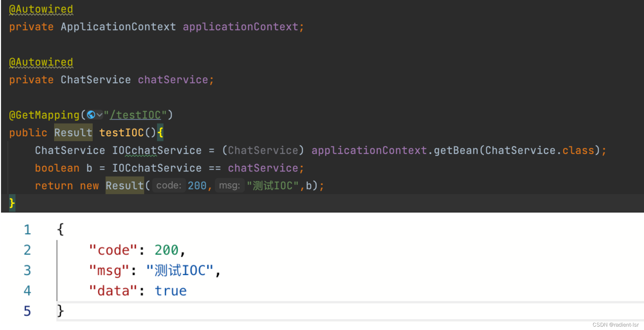Select the applicationContext field name in the declaration
644x330 pixels.
(241, 27)
